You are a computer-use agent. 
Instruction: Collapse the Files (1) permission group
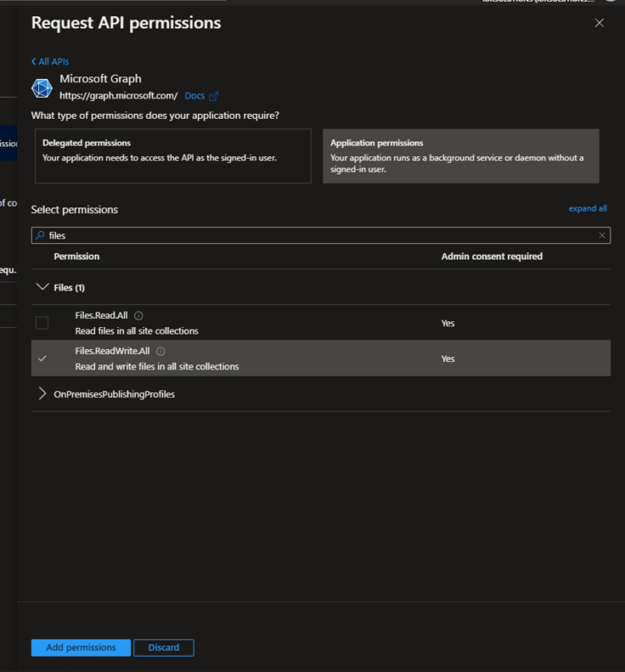[x=42, y=287]
